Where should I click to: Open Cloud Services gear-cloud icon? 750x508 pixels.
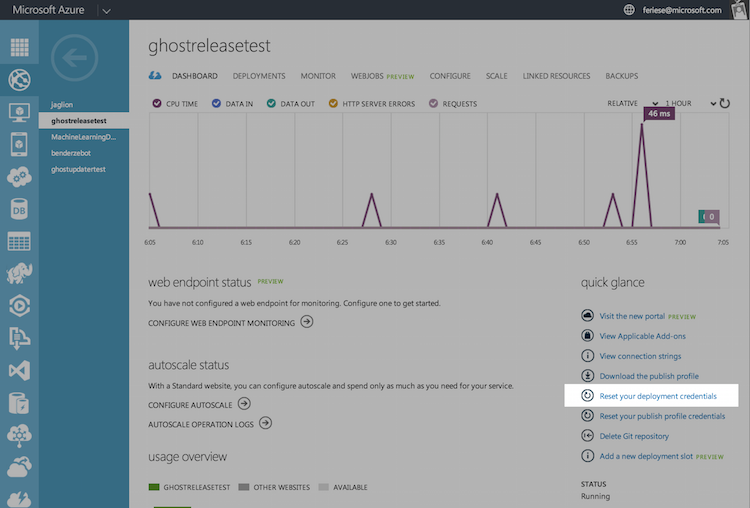click(19, 177)
